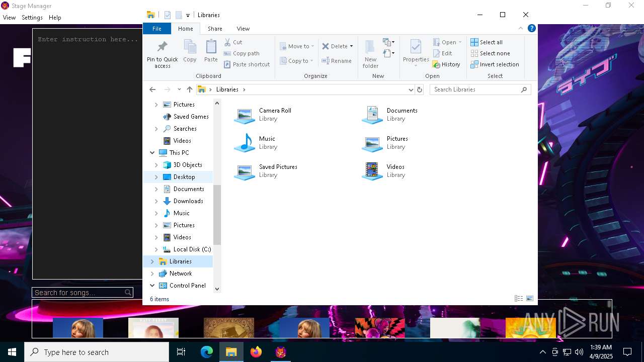Select Downloads in navigation tree
The image size is (644, 362).
coord(188,201)
